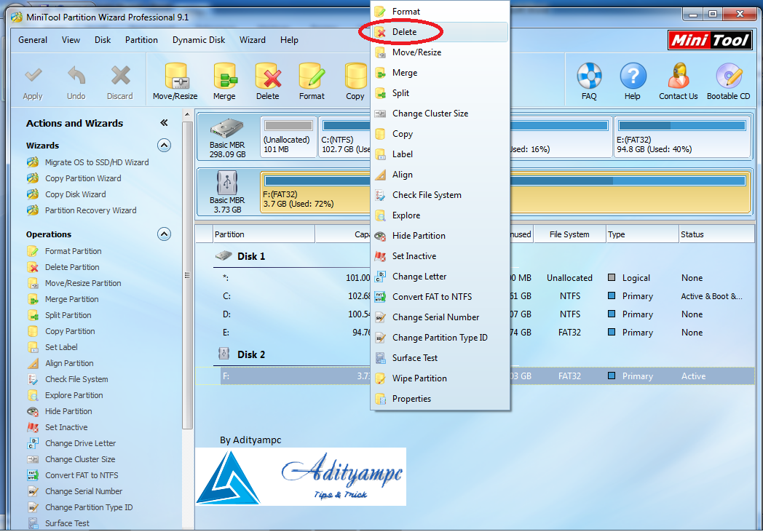Image resolution: width=763 pixels, height=532 pixels.
Task: Click the Copy toolbar icon
Action: click(356, 77)
